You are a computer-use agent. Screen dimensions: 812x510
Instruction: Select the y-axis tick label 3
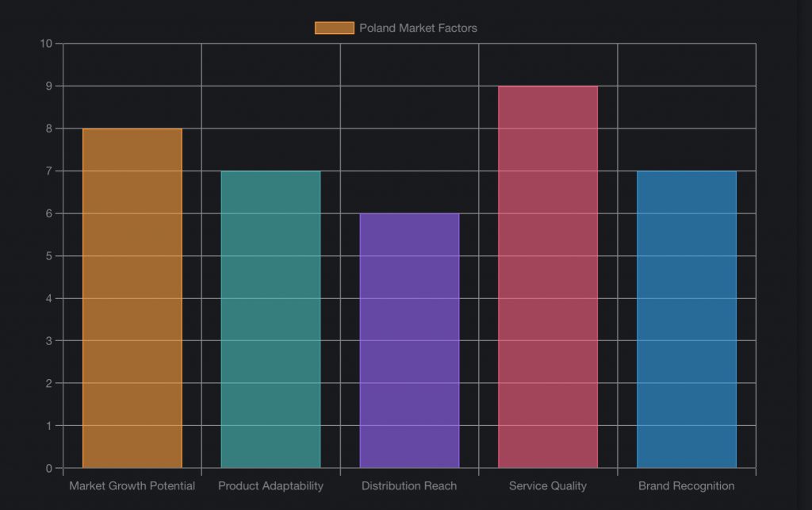click(49, 341)
